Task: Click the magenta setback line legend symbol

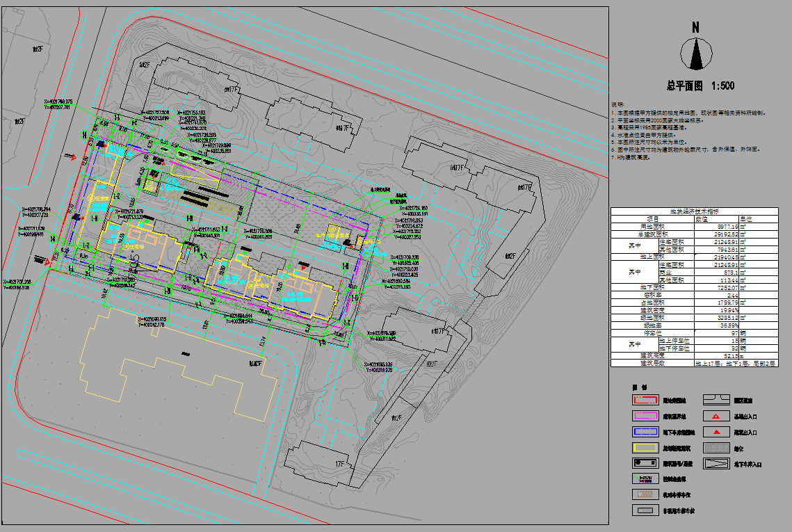Action: click(x=644, y=416)
